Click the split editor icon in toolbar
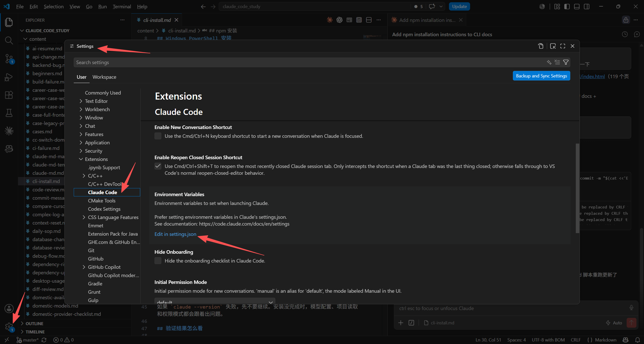The height and width of the screenshot is (344, 644). [369, 20]
